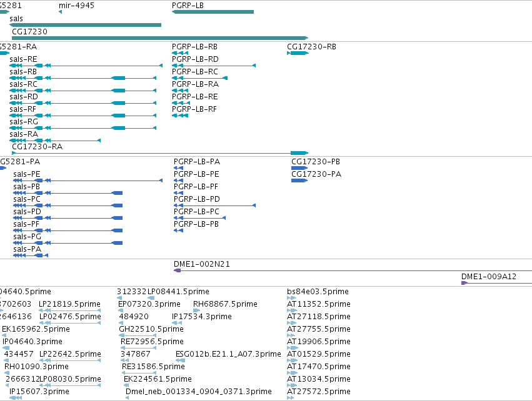This screenshot has width=532, height=401.
Task: Click the sals-PB protein label
Action: point(26,187)
